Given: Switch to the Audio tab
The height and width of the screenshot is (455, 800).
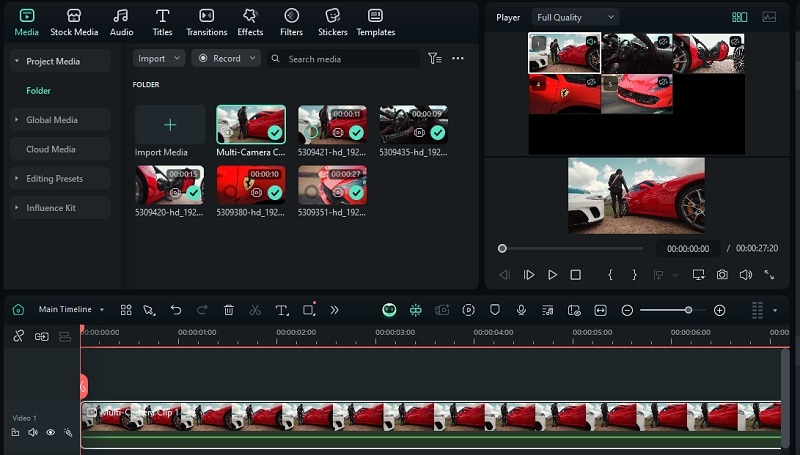Looking at the screenshot, I should click(121, 23).
